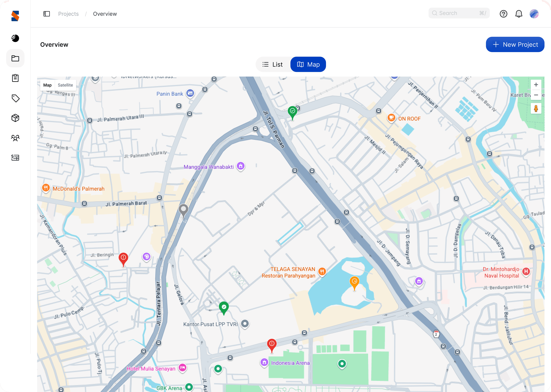Switch to List view
The image size is (551, 392).
point(273,64)
